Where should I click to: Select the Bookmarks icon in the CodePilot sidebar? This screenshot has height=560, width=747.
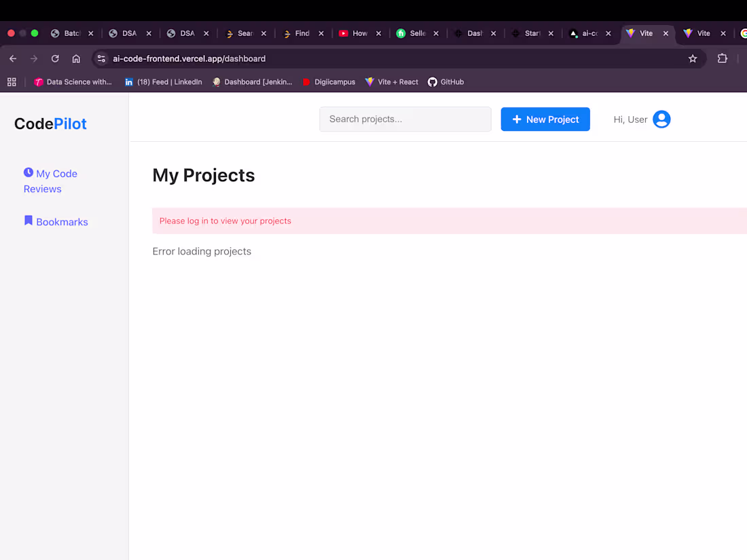(28, 221)
